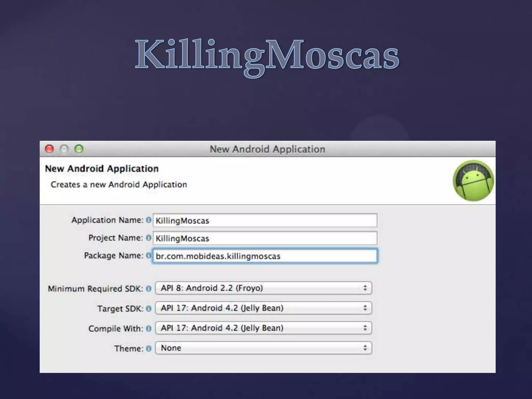
Task: Open the Theme dropdown showing None
Action: [x=263, y=348]
